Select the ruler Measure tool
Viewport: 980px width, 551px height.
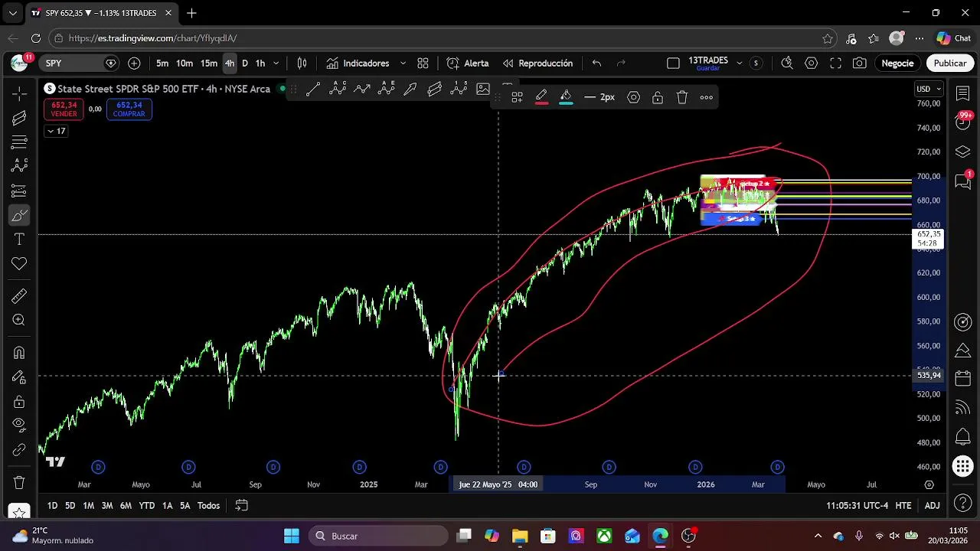tap(19, 296)
